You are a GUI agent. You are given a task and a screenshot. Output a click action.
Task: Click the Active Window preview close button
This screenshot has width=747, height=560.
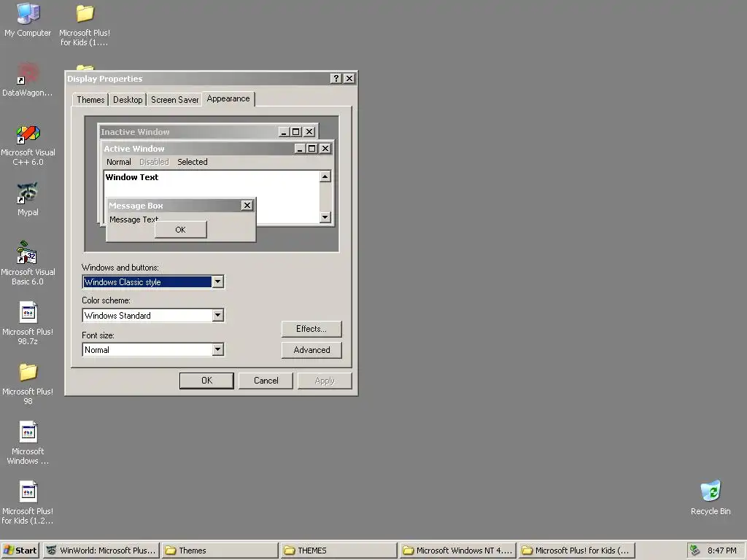(x=325, y=149)
